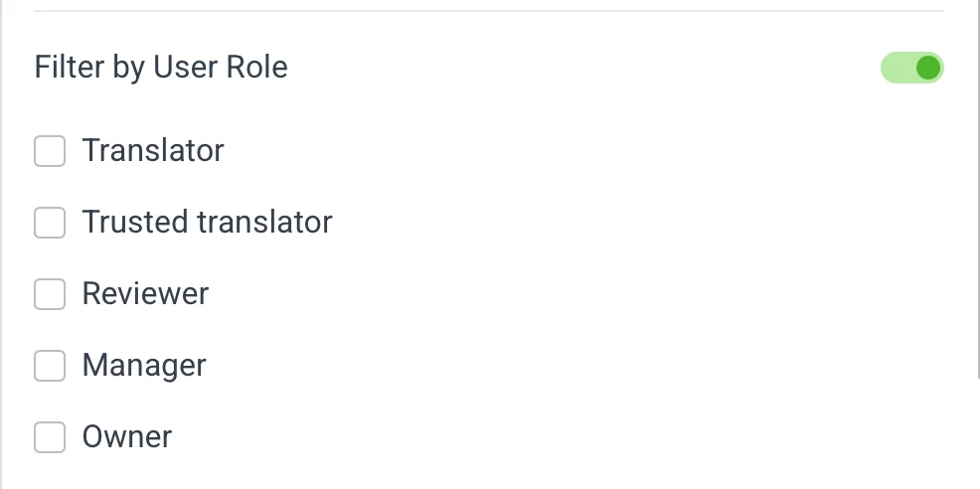Click the "Manager" label text
This screenshot has width=980, height=489.
(144, 366)
